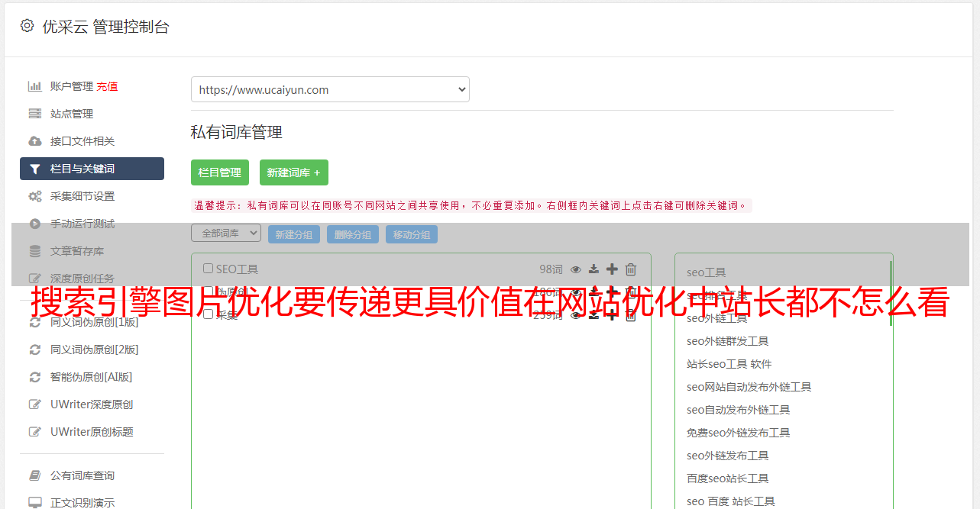The width and height of the screenshot is (980, 509).
Task: Click the gear icon beside 优采云 管理控制台
Action: click(27, 26)
